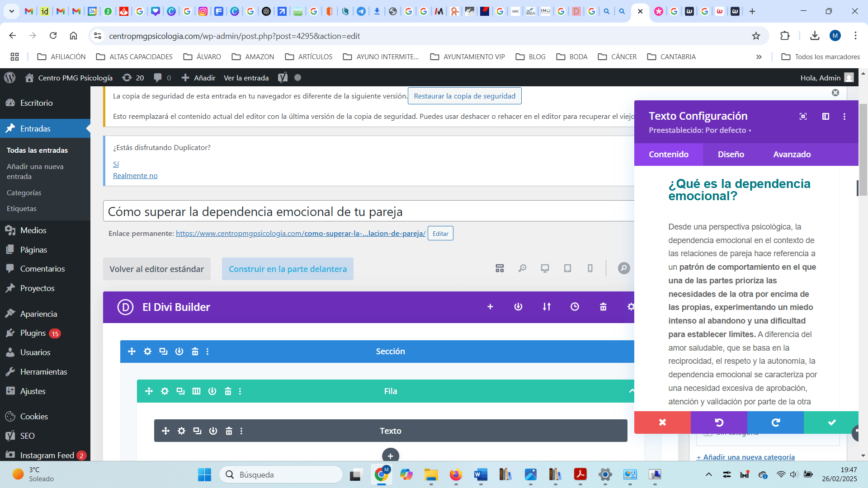Open Texto Configuración modal options menu
This screenshot has width=868, height=488.
pos(844,117)
